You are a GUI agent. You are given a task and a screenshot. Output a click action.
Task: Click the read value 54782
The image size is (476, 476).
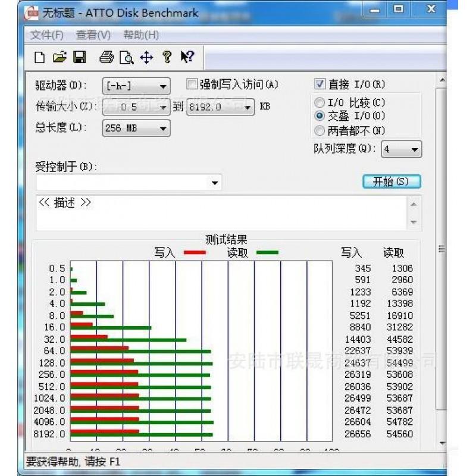399,422
